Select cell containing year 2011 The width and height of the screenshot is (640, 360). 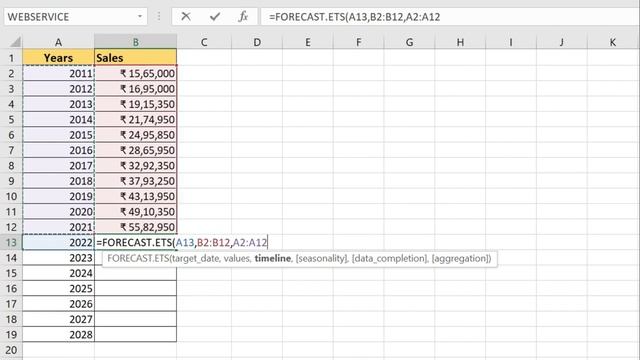(x=58, y=73)
